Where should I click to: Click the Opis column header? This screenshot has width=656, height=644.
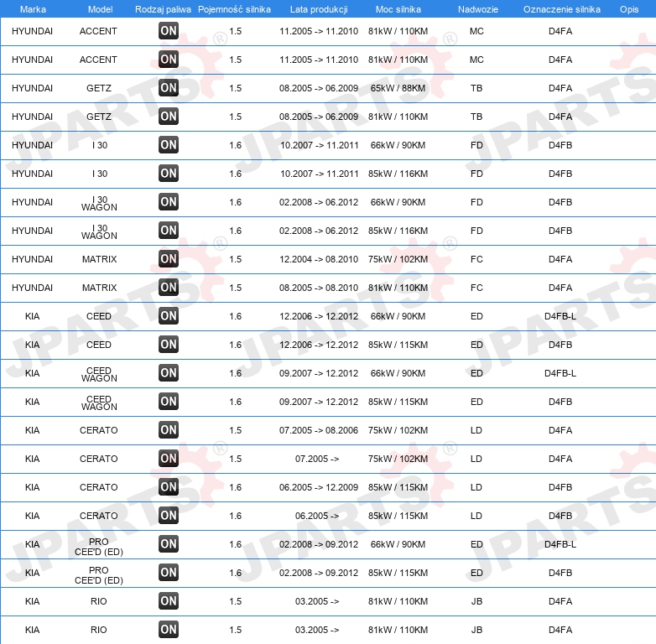tap(629, 9)
